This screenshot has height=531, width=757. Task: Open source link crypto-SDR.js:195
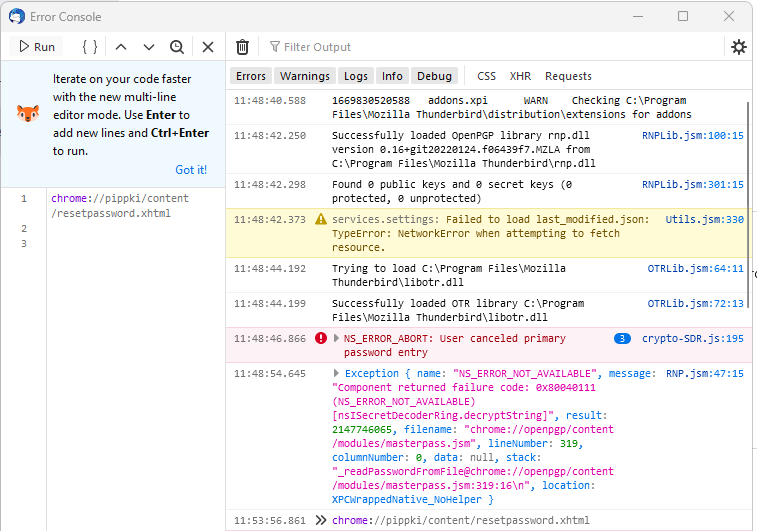pos(692,338)
